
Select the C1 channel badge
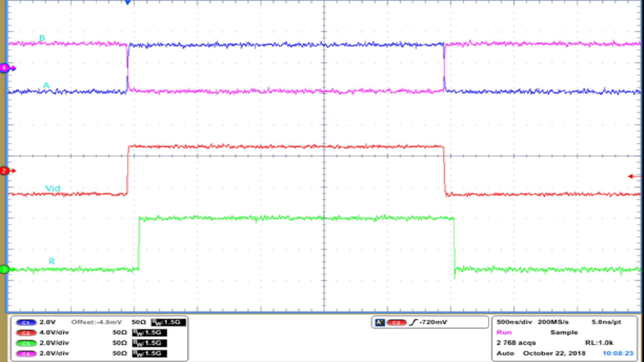26,322
